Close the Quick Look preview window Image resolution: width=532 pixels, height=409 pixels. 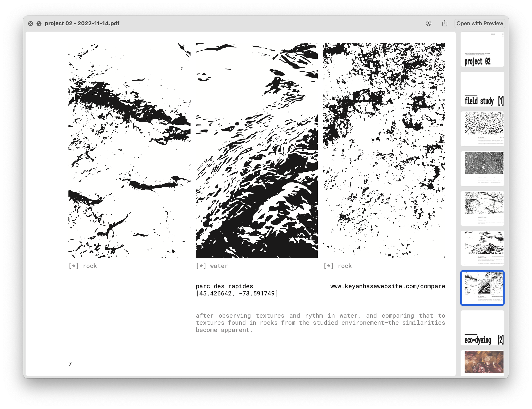tap(31, 24)
